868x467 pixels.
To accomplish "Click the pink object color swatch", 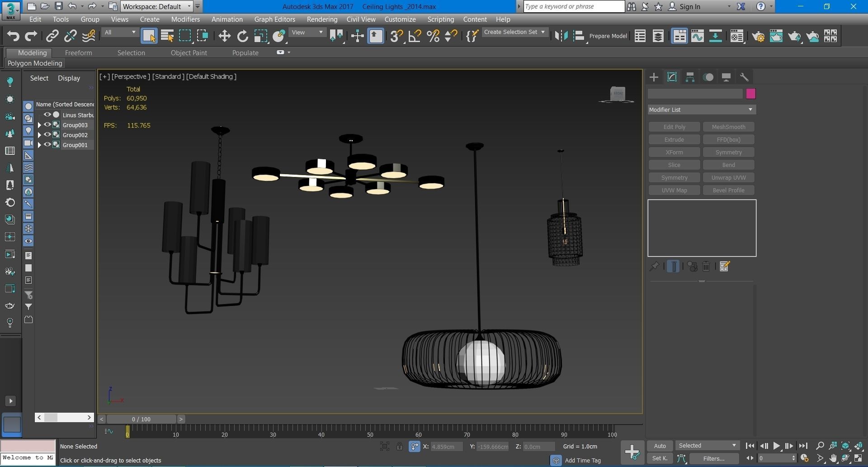I will [750, 94].
